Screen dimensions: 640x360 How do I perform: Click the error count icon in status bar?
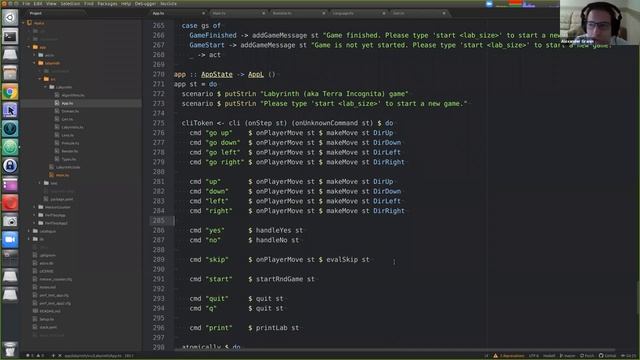[28, 356]
